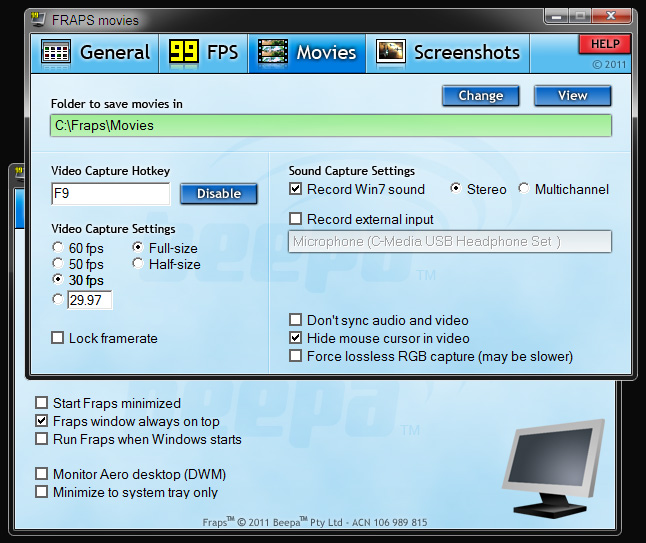The width and height of the screenshot is (646, 543).
Task: Click the F9 video capture hotkey field
Action: [110, 194]
